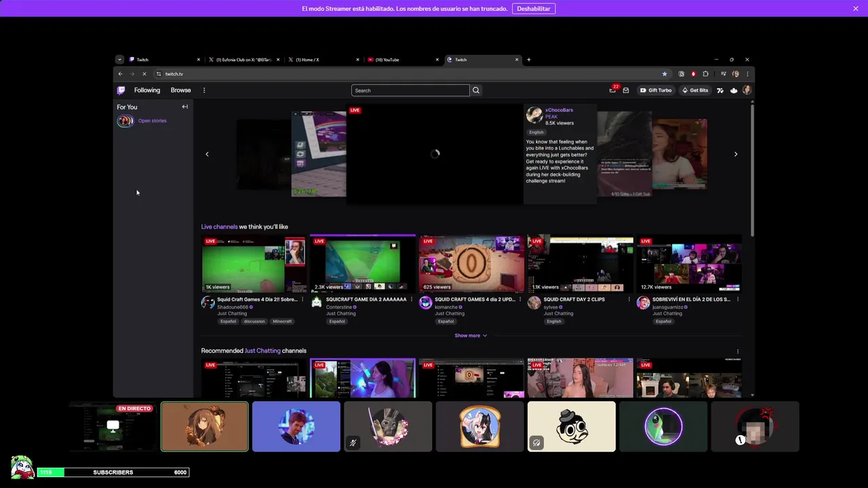Open the Following page
868x488 pixels.
tap(147, 90)
